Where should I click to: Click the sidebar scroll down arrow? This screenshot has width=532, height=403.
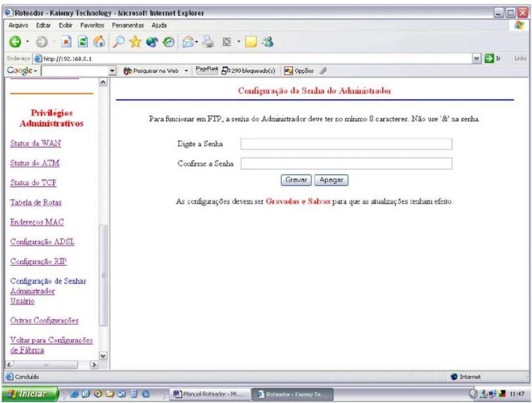pyautogui.click(x=103, y=357)
